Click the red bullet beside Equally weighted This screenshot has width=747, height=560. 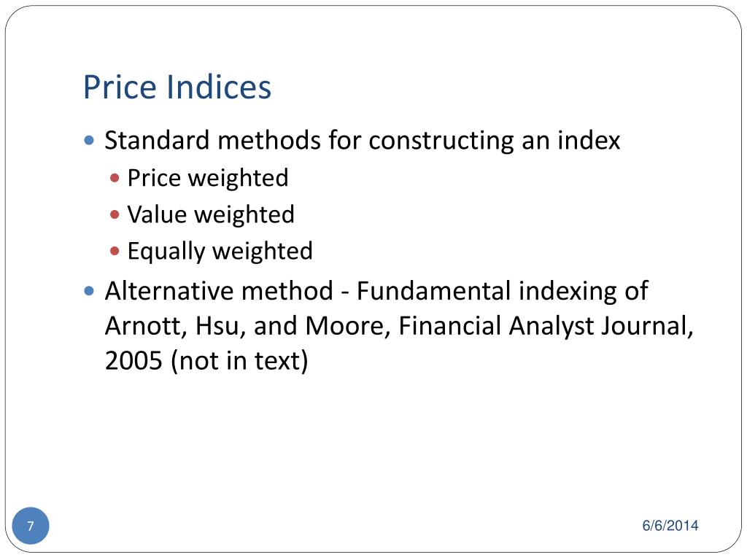click(115, 251)
